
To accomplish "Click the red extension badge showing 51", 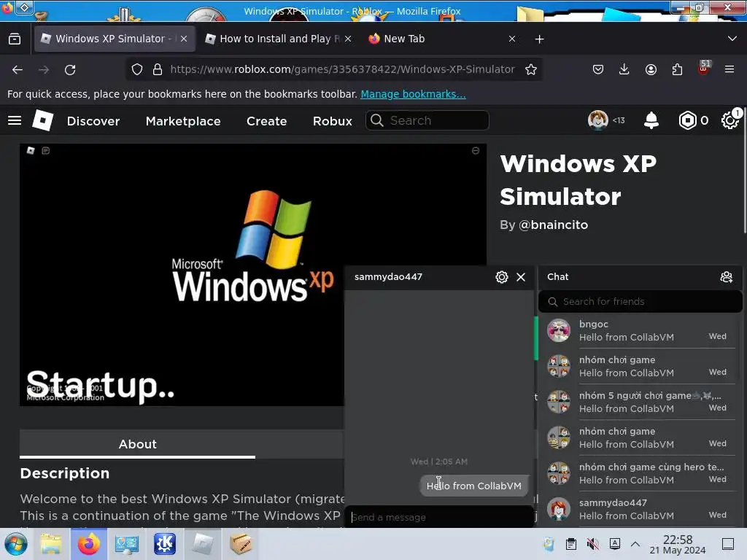I will coord(704,68).
